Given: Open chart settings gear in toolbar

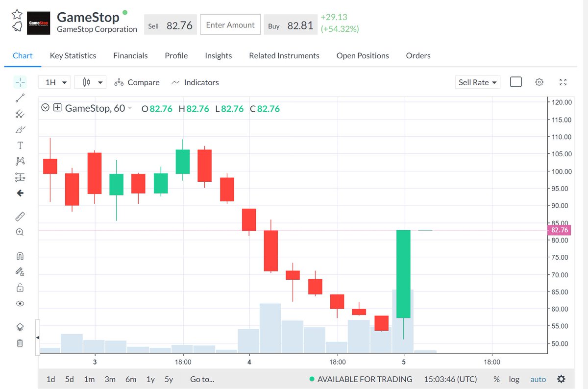Looking at the screenshot, I should click(539, 82).
